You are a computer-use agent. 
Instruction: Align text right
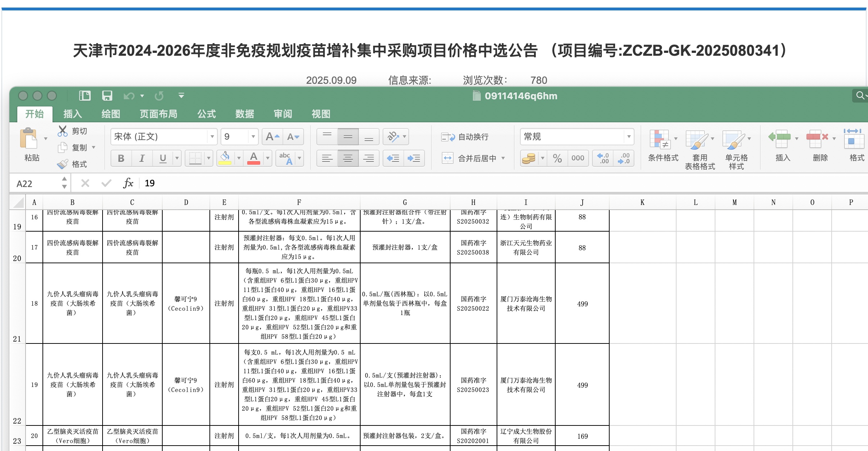point(369,158)
